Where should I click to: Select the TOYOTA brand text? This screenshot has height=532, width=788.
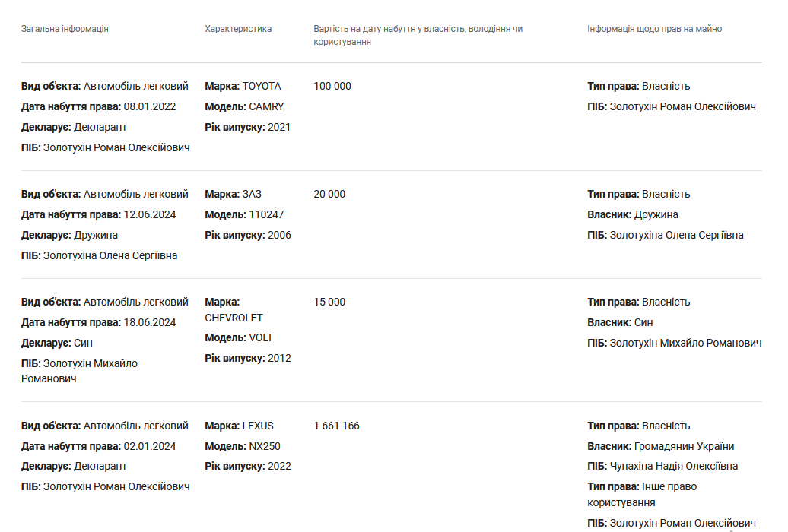pos(261,86)
